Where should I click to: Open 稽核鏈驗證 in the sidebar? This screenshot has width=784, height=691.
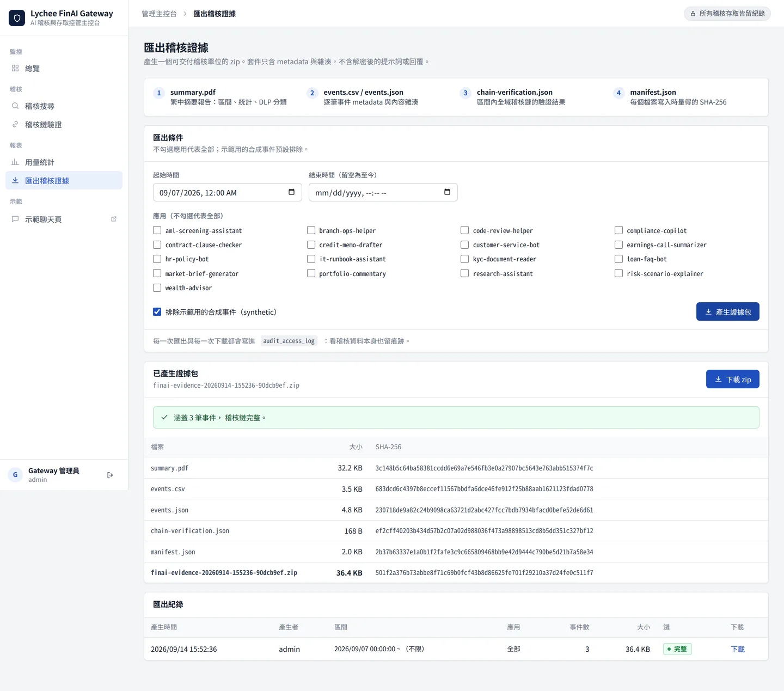click(x=64, y=124)
